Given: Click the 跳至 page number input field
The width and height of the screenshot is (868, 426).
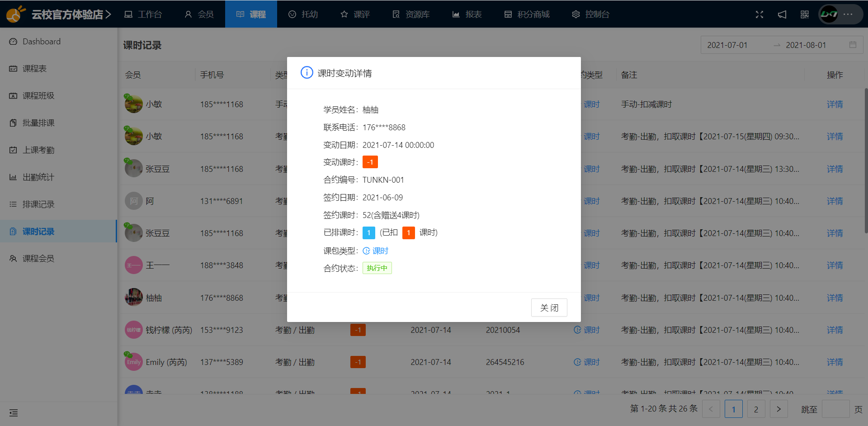Looking at the screenshot, I should tap(835, 409).
